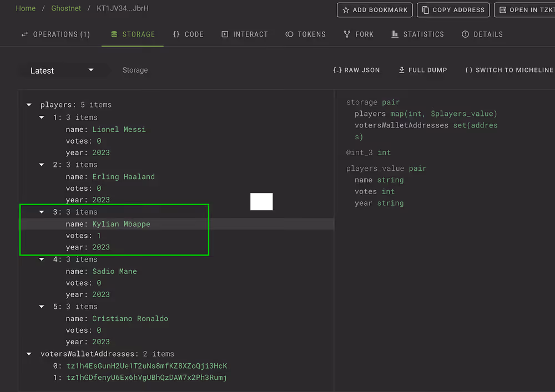Image resolution: width=555 pixels, height=392 pixels.
Task: Switch to the Code tab
Action: coord(188,34)
